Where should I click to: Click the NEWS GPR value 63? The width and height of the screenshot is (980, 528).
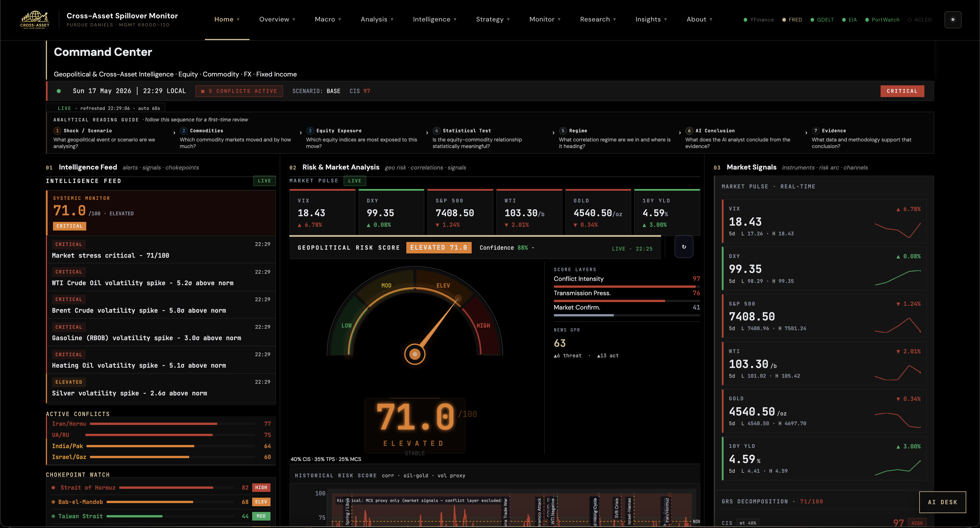[x=560, y=343]
